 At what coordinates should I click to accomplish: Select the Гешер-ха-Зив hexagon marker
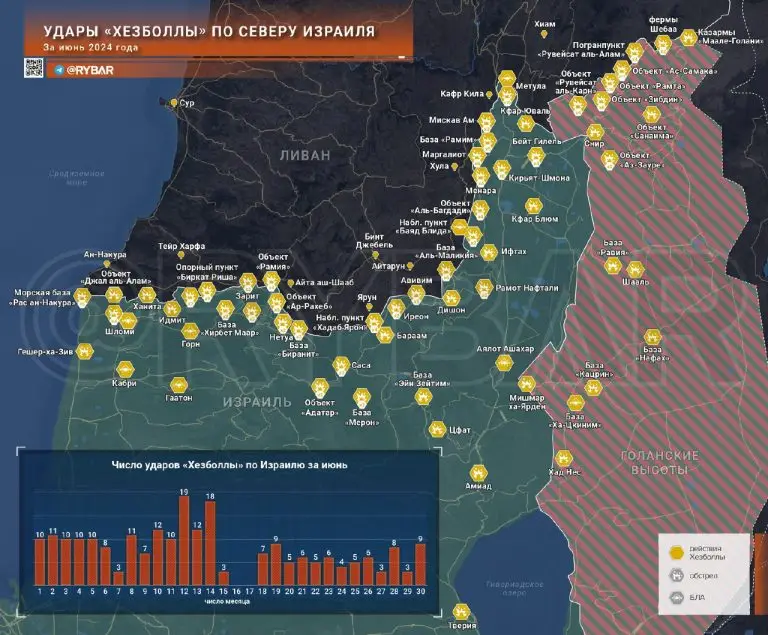[x=86, y=351]
